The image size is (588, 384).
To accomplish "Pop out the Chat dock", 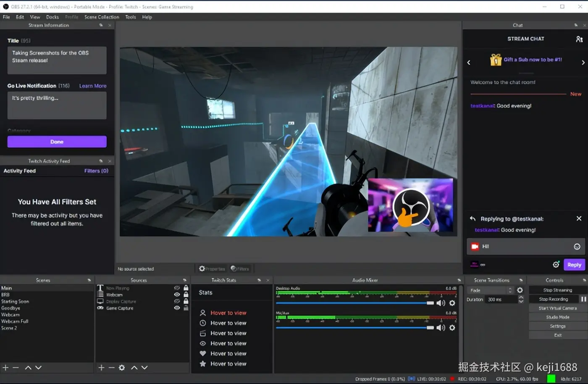I will pos(576,25).
